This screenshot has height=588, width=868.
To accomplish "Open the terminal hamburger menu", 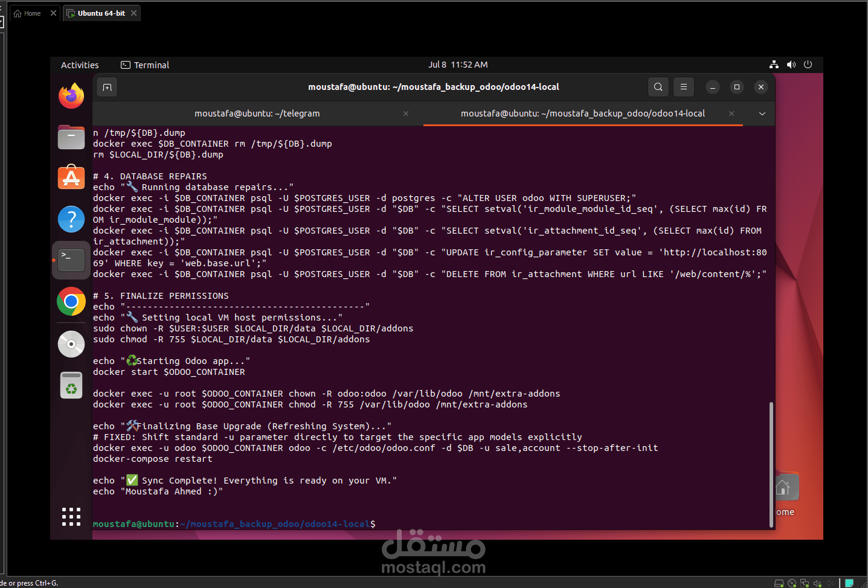I will [x=684, y=87].
